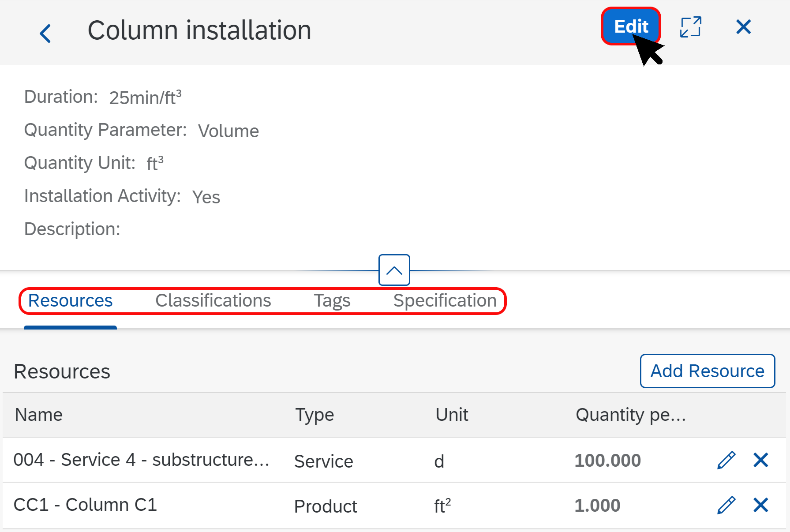Open the Tags tab
This screenshot has width=790, height=532.
(332, 301)
